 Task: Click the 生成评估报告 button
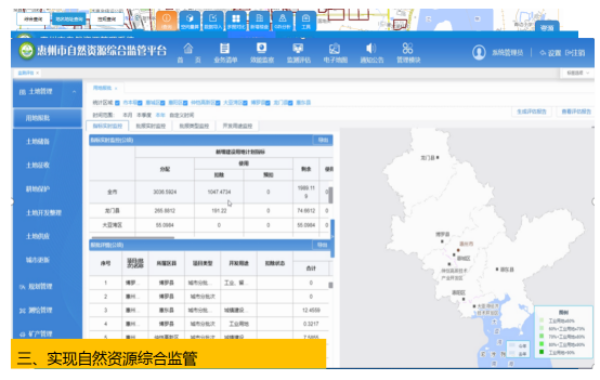tap(532, 112)
